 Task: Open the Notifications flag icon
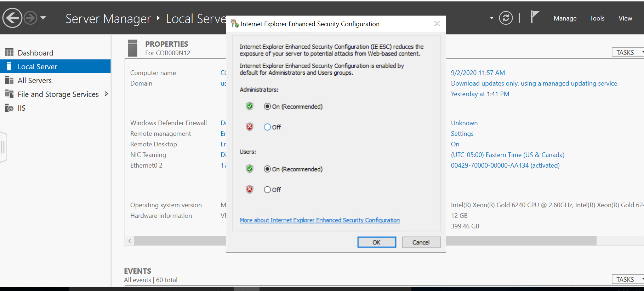(535, 17)
